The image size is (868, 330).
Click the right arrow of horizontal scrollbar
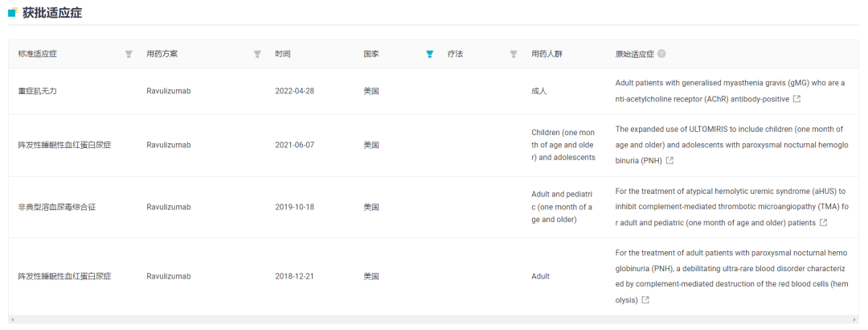click(x=854, y=320)
